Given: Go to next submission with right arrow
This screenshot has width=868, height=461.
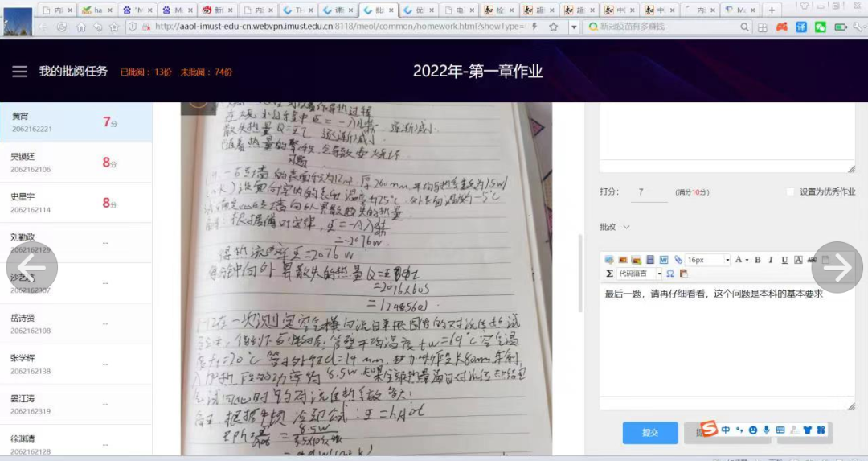Looking at the screenshot, I should click(837, 267).
